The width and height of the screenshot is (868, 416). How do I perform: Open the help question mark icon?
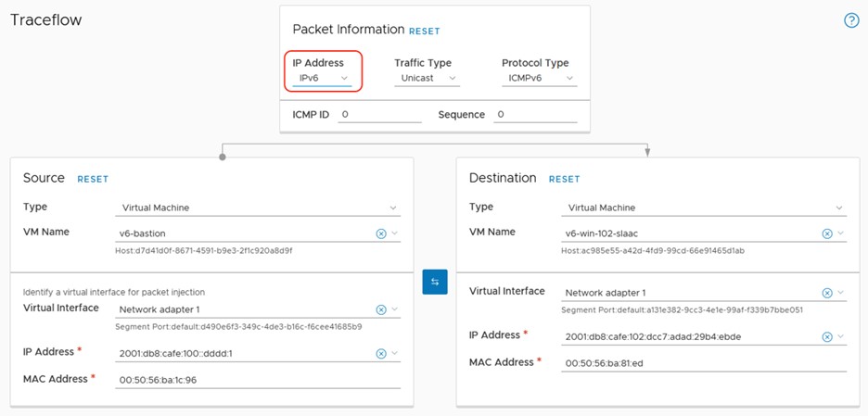click(x=851, y=20)
